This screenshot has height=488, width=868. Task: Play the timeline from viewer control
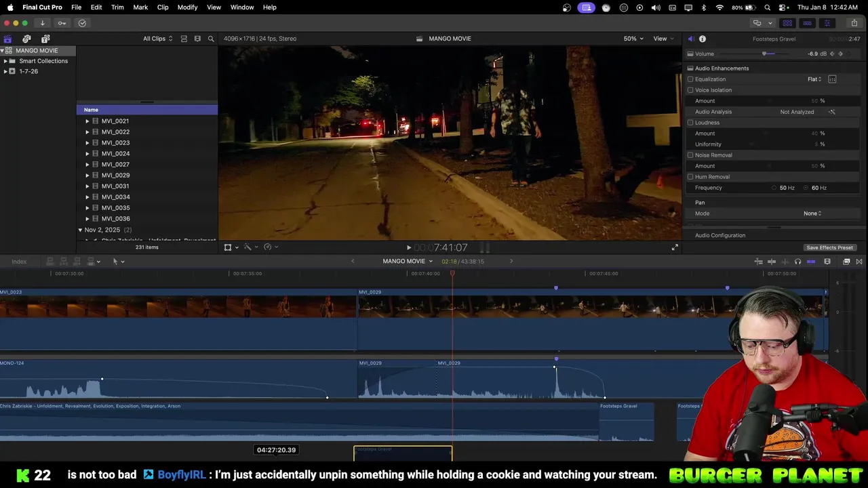tap(408, 248)
